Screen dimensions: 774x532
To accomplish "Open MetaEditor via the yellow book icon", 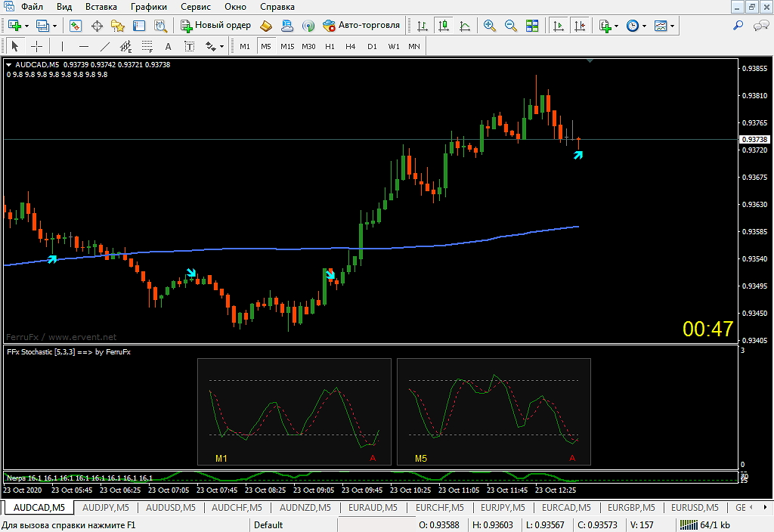I will pos(266,26).
